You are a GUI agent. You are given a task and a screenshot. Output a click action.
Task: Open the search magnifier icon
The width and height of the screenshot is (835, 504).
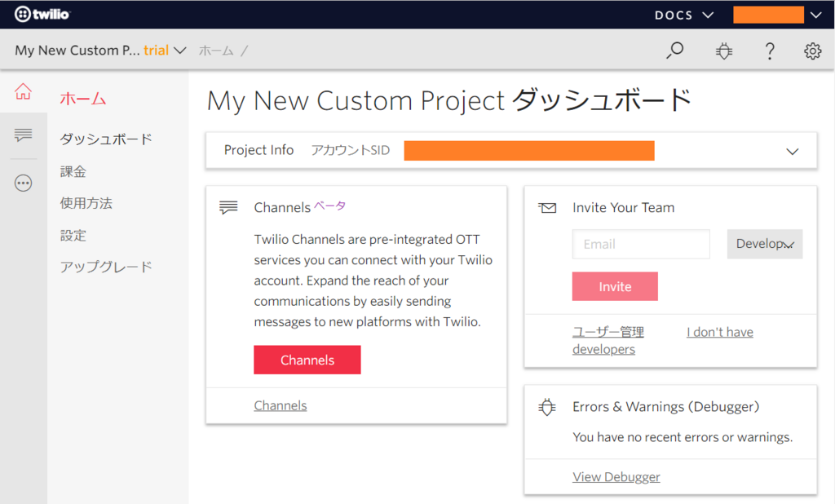coord(674,51)
